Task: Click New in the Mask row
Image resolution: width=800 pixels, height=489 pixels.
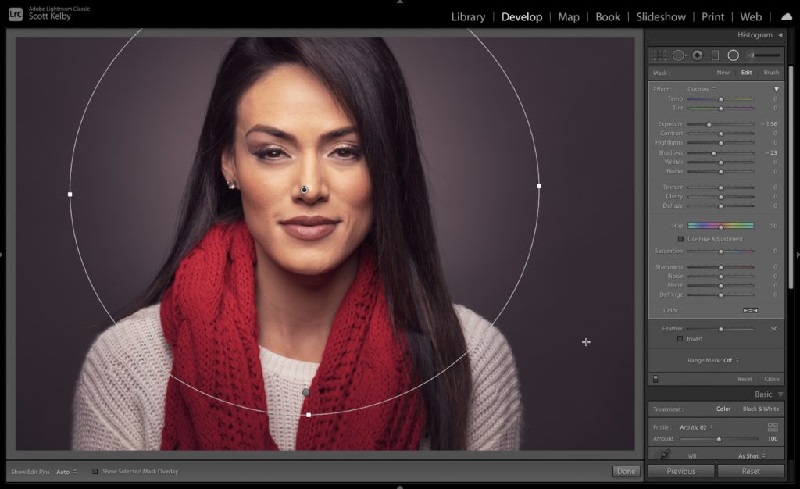Action: pyautogui.click(x=723, y=72)
